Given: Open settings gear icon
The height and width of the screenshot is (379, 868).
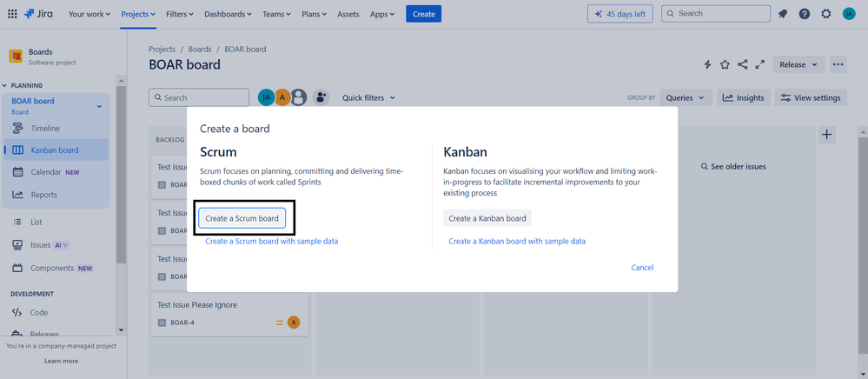Looking at the screenshot, I should (826, 14).
